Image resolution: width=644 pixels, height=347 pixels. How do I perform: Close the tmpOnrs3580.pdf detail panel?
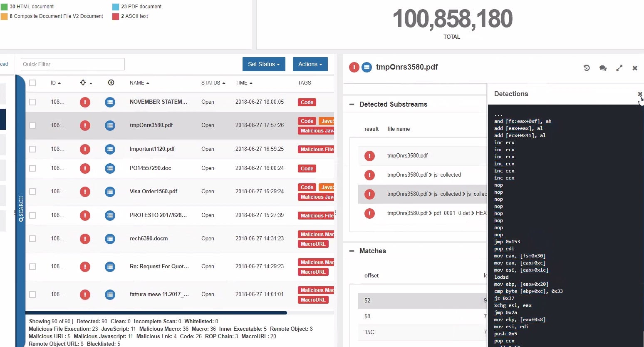click(x=635, y=68)
